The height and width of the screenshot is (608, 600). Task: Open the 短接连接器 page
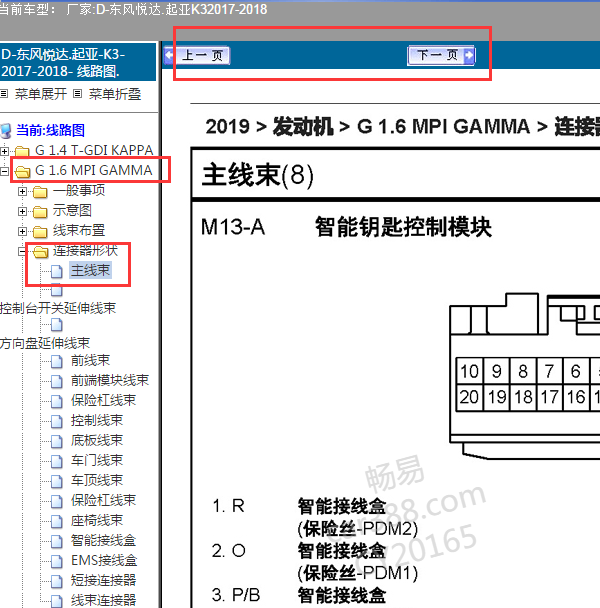tap(104, 580)
